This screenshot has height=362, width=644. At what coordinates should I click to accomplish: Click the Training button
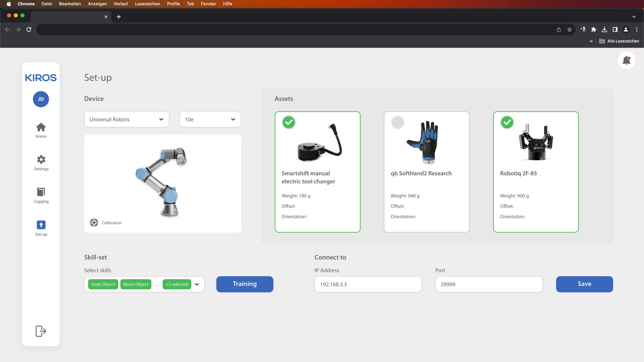(245, 284)
